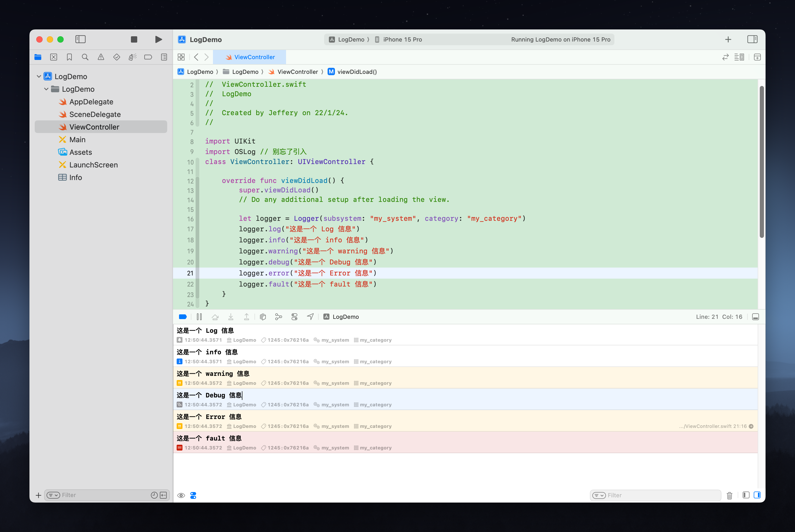Open the Issue navigator warning icon

click(101, 57)
